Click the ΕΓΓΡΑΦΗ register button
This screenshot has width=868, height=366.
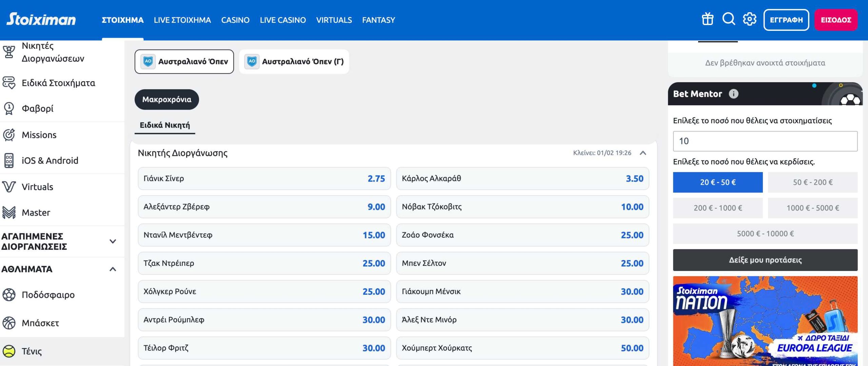(x=786, y=20)
